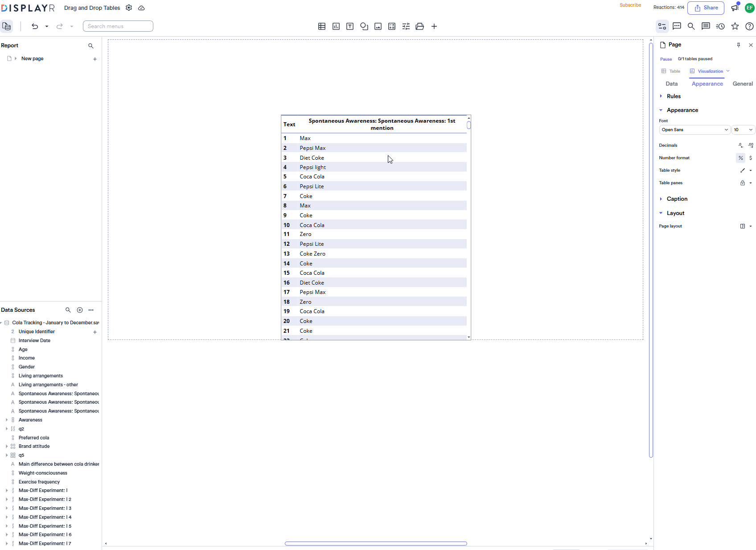Image resolution: width=756 pixels, height=550 pixels.
Task: Toggle the pin on the Page panel
Action: click(x=739, y=45)
